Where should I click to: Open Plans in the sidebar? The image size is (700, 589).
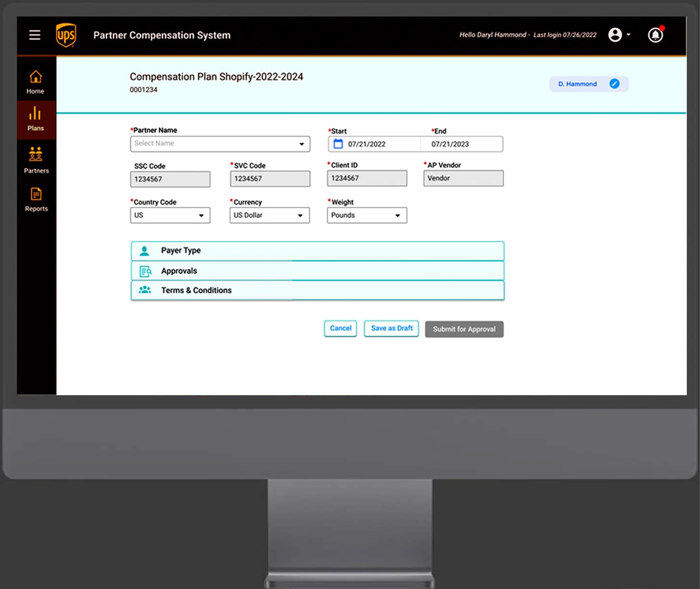(x=36, y=119)
